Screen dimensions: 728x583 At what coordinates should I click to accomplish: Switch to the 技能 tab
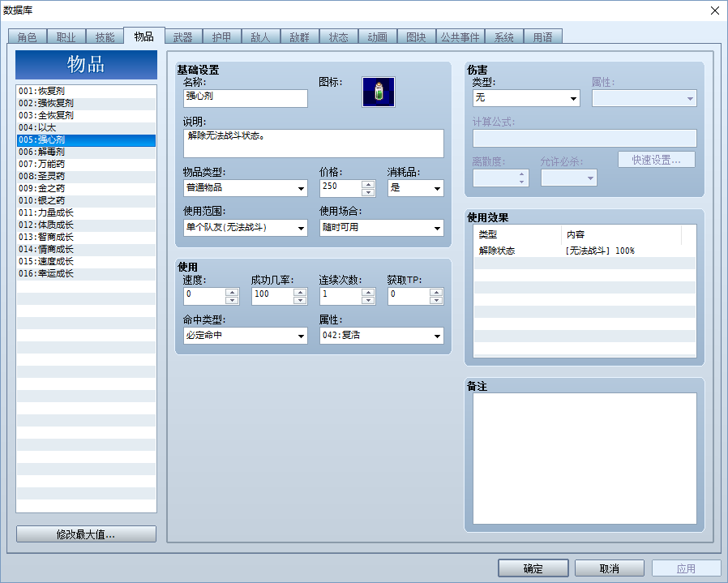pos(105,36)
